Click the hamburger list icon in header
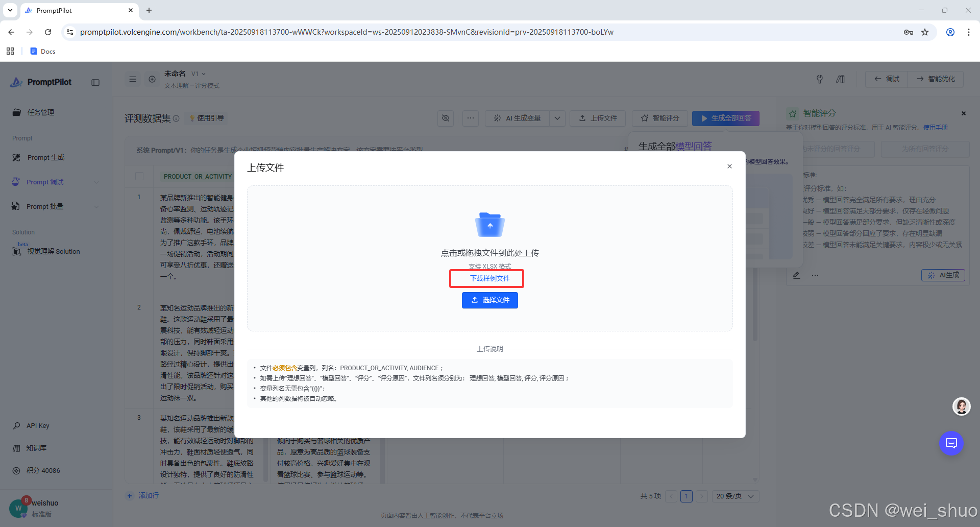 pyautogui.click(x=133, y=79)
